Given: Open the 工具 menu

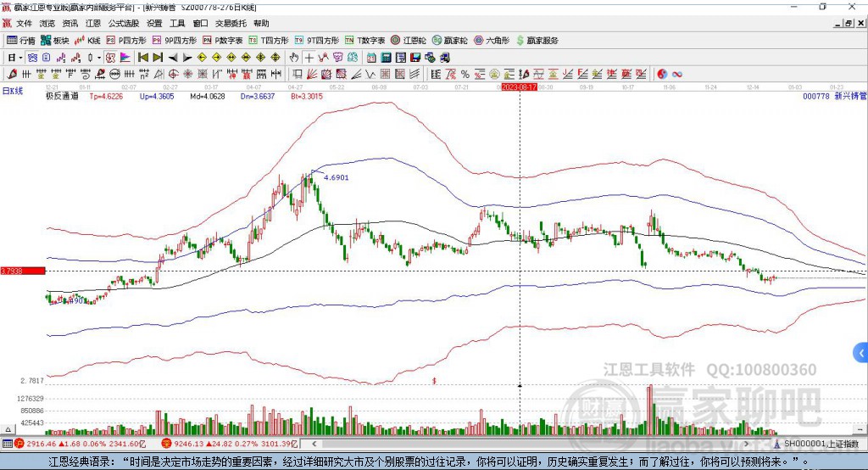Looking at the screenshot, I should pyautogui.click(x=177, y=23).
